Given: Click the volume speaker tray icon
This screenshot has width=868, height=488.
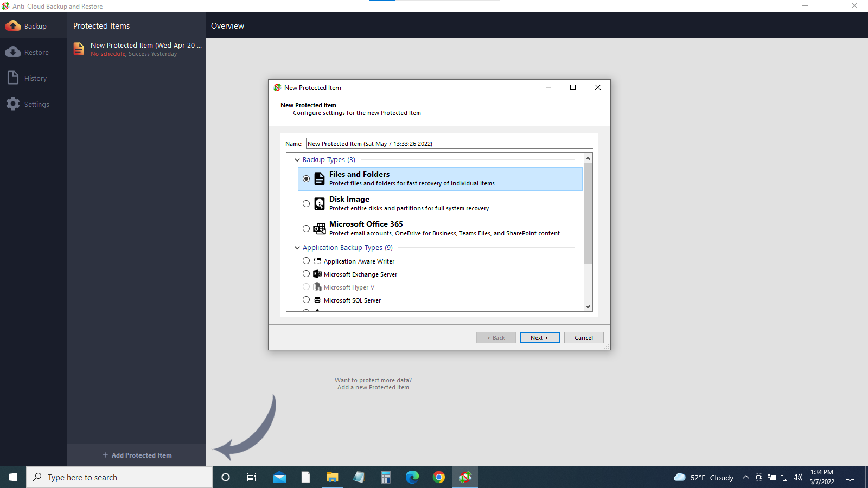Looking at the screenshot, I should (798, 477).
